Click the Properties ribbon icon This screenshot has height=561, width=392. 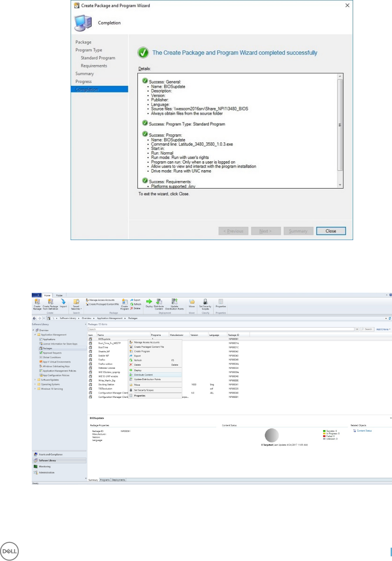pos(221,303)
